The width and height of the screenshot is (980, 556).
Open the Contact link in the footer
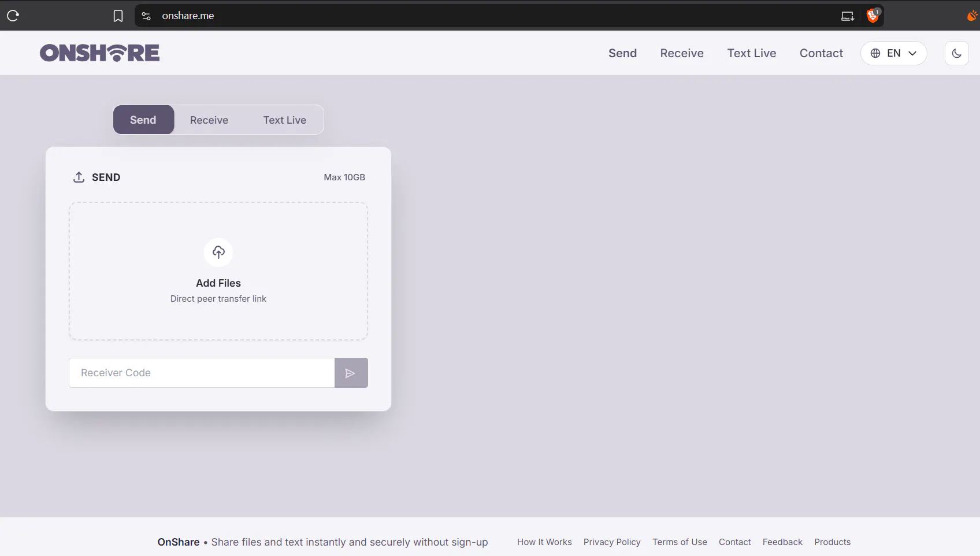(x=734, y=542)
